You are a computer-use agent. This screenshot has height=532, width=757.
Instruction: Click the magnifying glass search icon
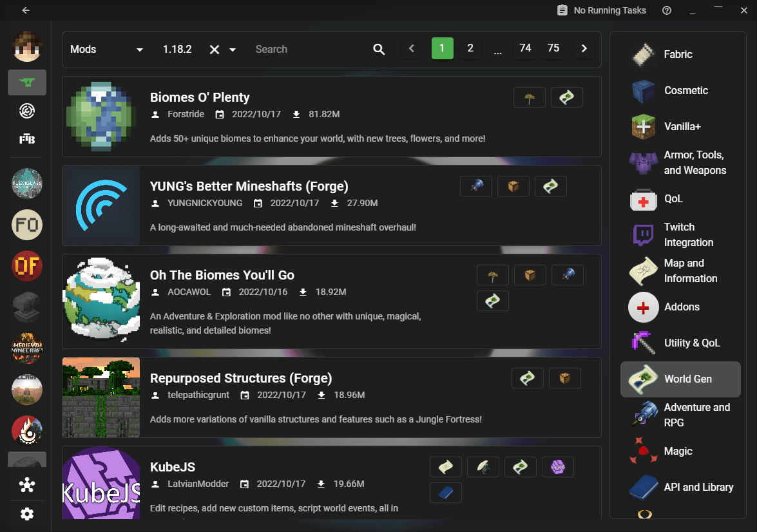(379, 49)
